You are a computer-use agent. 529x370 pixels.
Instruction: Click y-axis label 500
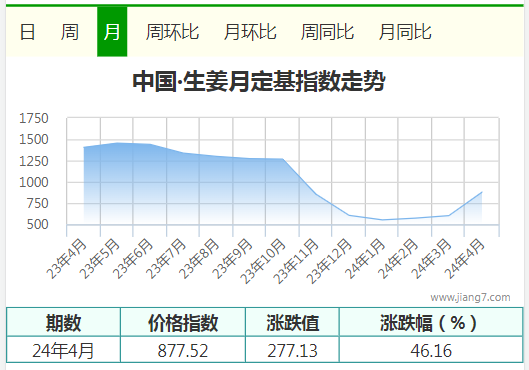[x=37, y=225]
